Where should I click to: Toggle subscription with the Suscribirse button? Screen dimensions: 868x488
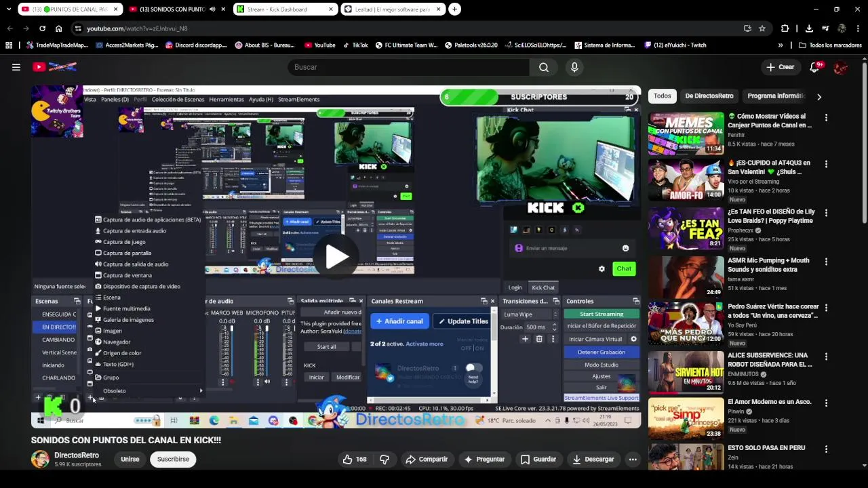(173, 459)
